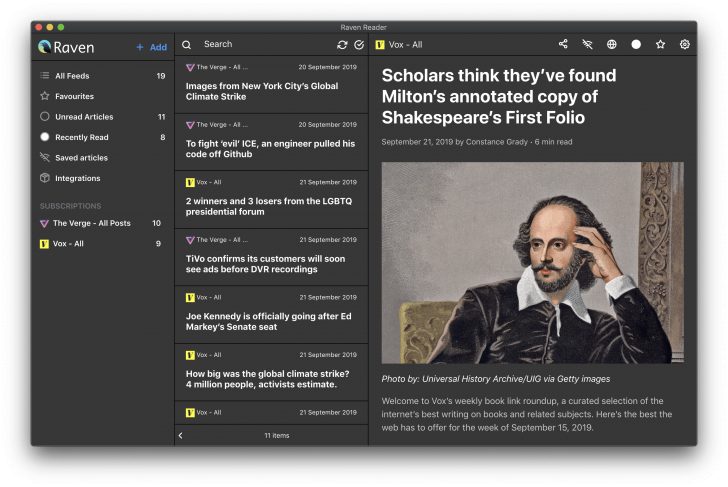Open article in browser globe icon
Screen dimensions: 728x487
612,44
